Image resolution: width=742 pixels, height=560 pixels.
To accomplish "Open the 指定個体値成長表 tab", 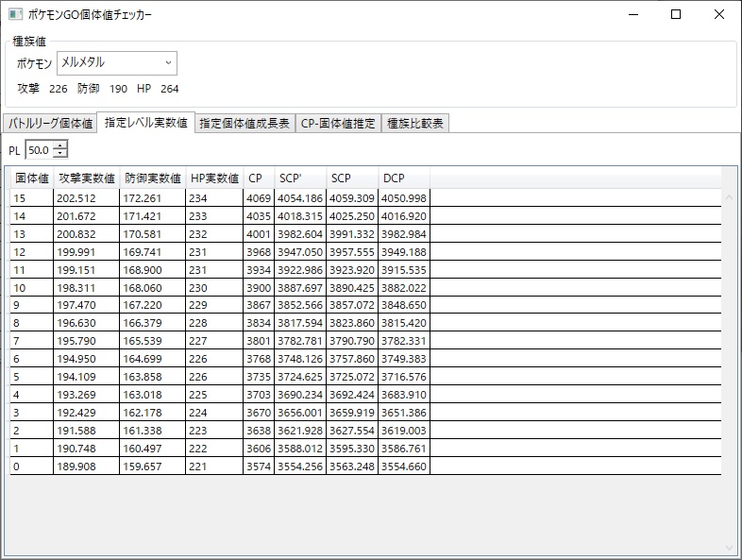I will pos(245,124).
